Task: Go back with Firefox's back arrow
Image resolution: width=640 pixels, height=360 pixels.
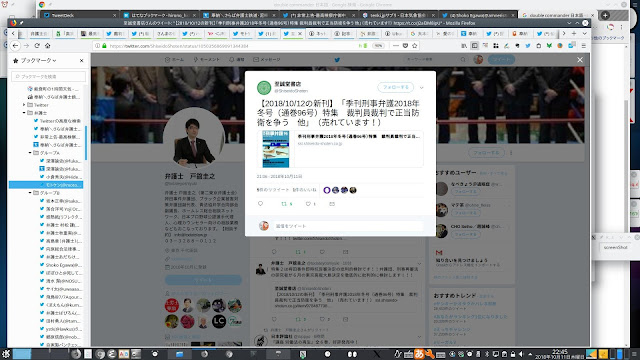Action: [x=16, y=46]
